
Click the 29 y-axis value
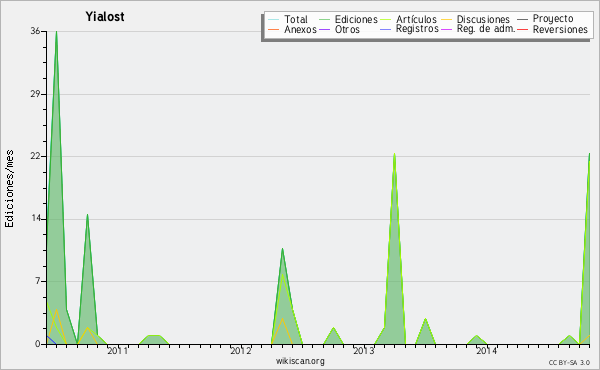click(35, 94)
